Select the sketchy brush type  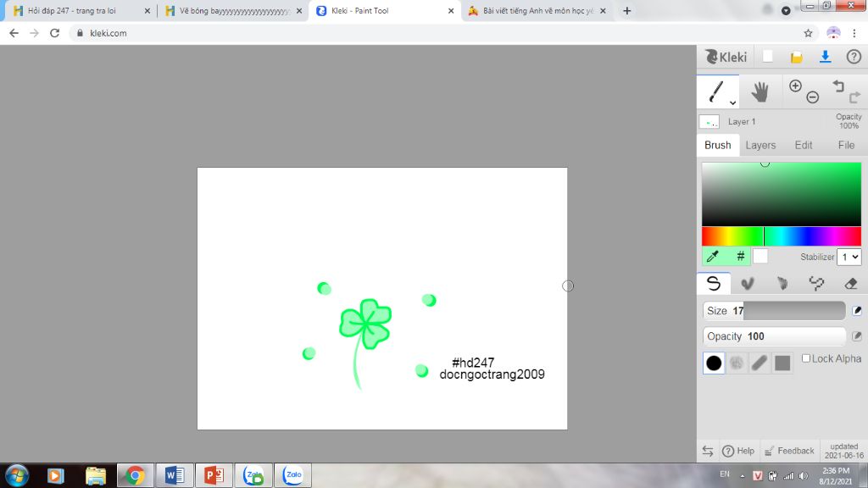(x=782, y=284)
